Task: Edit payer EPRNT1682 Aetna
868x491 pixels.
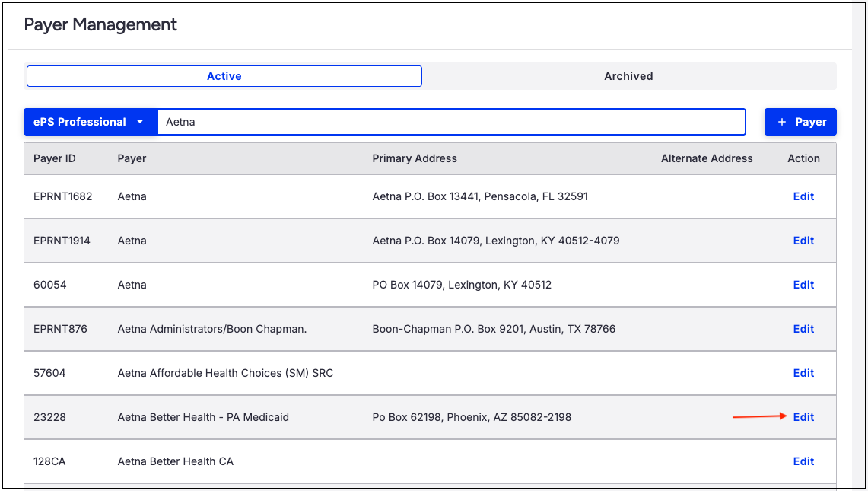Action: click(803, 196)
